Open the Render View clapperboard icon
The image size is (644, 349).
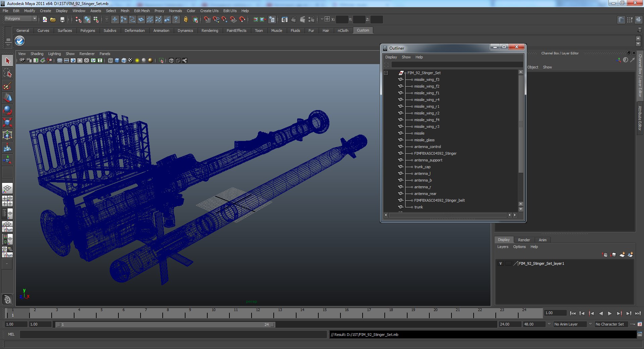pyautogui.click(x=284, y=20)
